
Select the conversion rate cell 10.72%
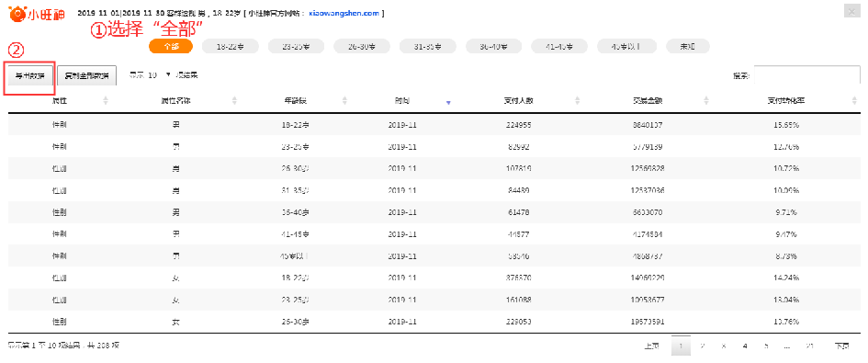pos(785,168)
